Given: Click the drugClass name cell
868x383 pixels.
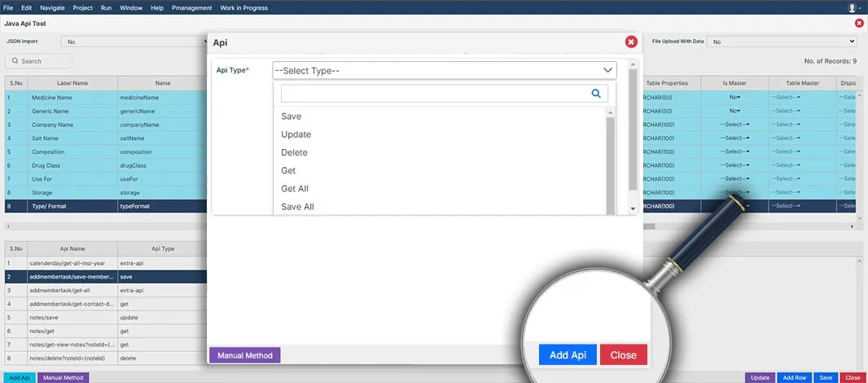Looking at the screenshot, I should (x=162, y=165).
